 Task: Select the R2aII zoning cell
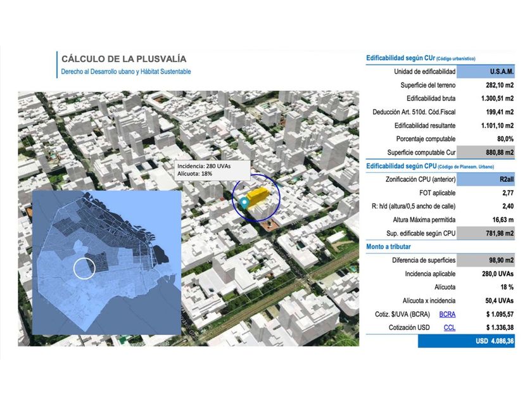(486, 179)
